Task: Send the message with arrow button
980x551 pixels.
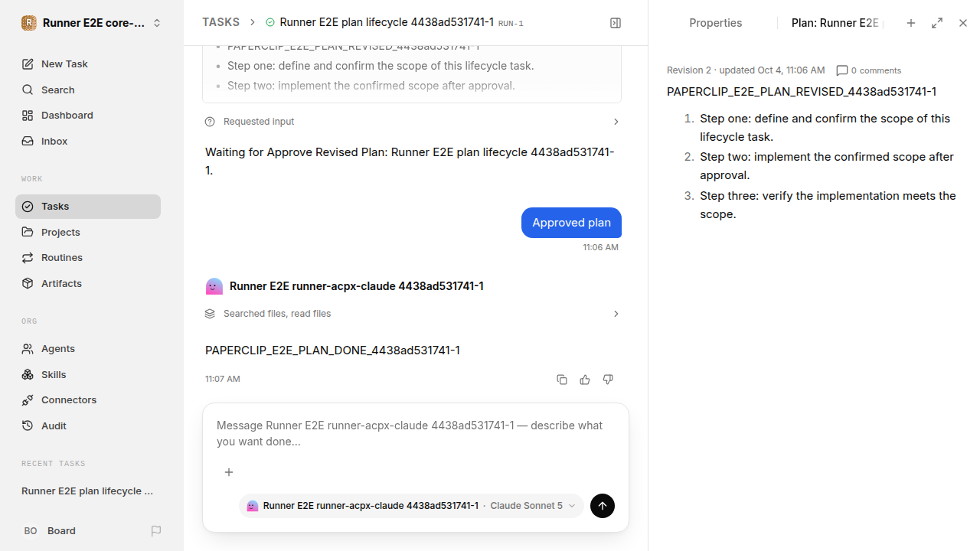Action: pyautogui.click(x=603, y=506)
